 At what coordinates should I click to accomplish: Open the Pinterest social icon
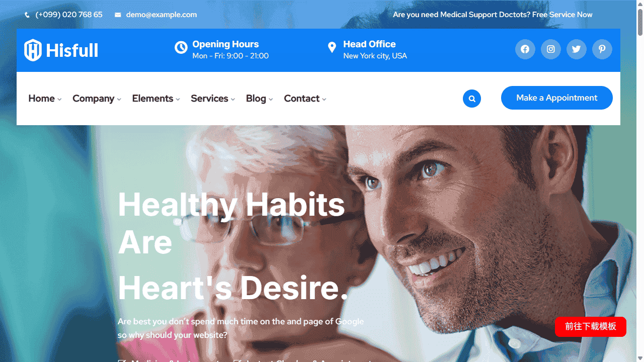602,49
